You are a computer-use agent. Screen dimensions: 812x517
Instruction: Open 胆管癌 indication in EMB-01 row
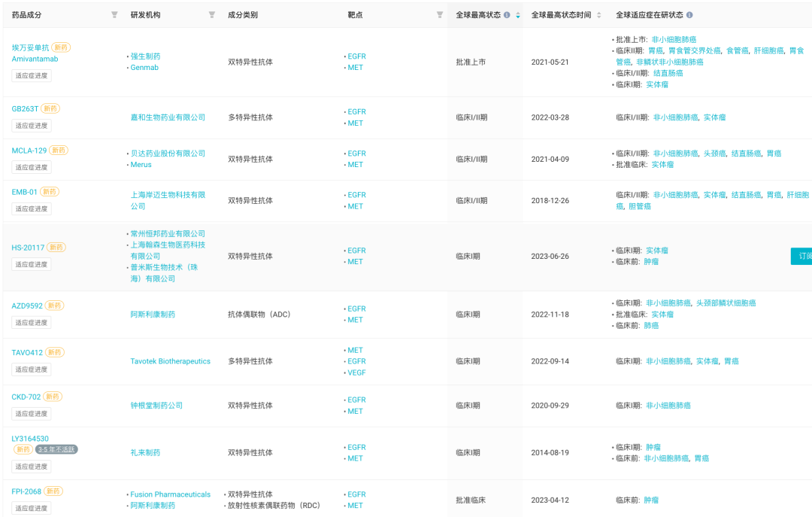tap(640, 206)
